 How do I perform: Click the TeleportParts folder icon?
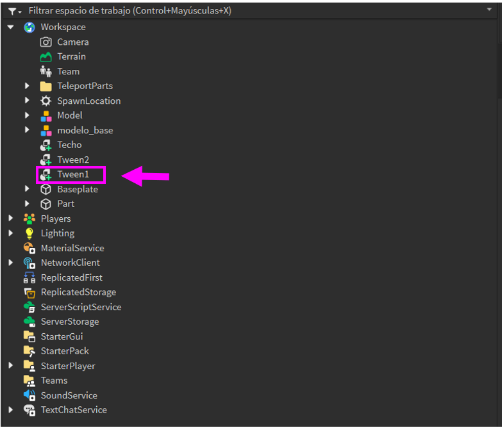[x=46, y=86]
